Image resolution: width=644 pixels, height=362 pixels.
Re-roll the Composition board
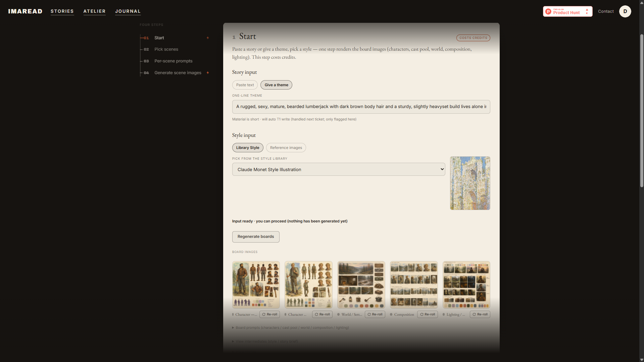click(x=428, y=314)
